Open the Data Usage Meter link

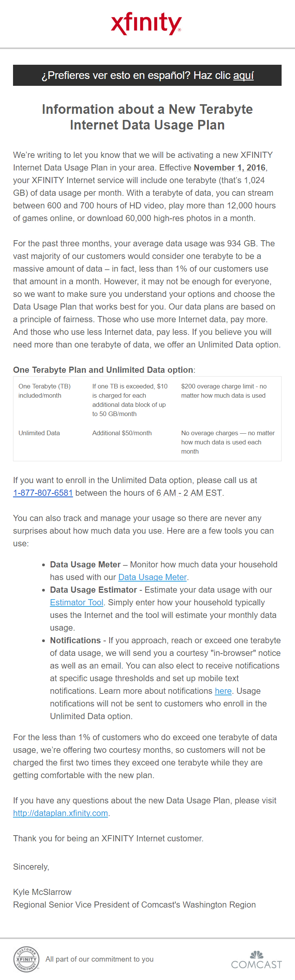[x=152, y=577]
